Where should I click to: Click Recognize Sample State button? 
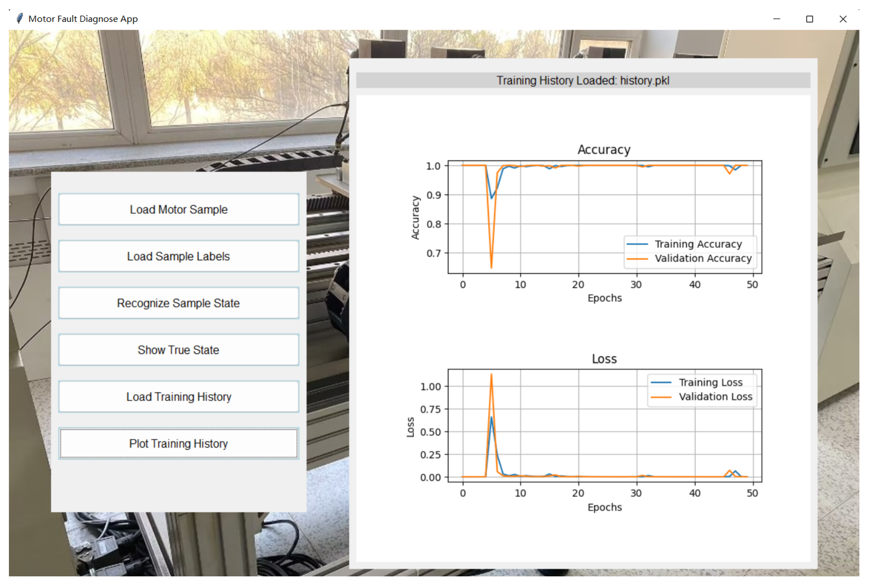(179, 303)
